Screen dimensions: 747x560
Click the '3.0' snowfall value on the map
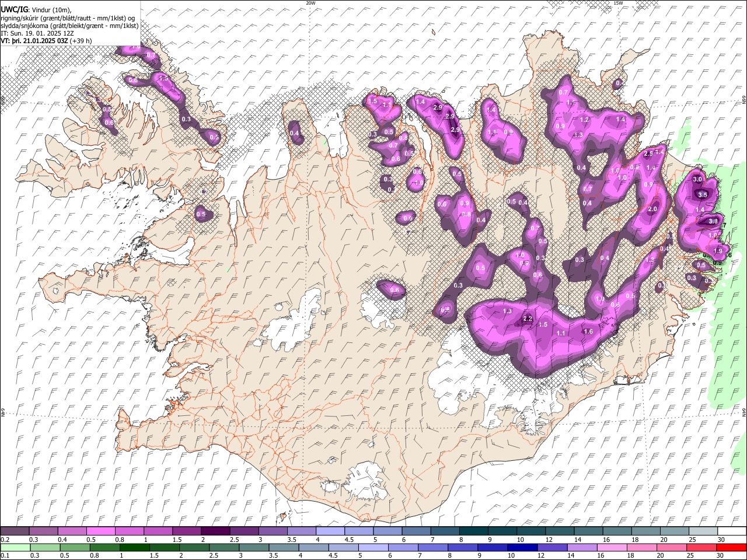pos(697,179)
